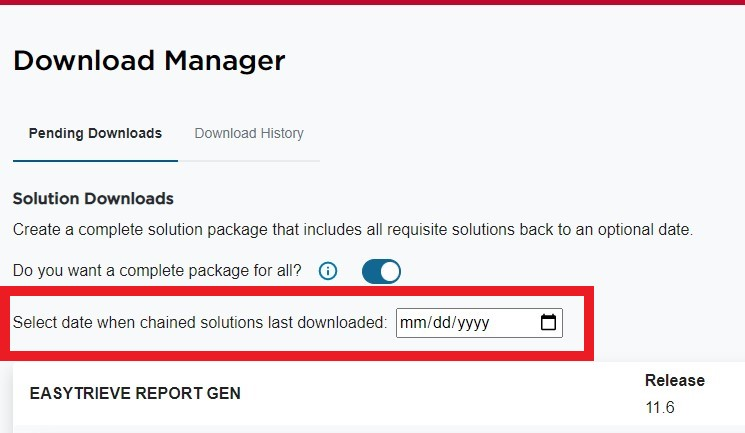Click the info icon beside complete package question

click(x=328, y=271)
